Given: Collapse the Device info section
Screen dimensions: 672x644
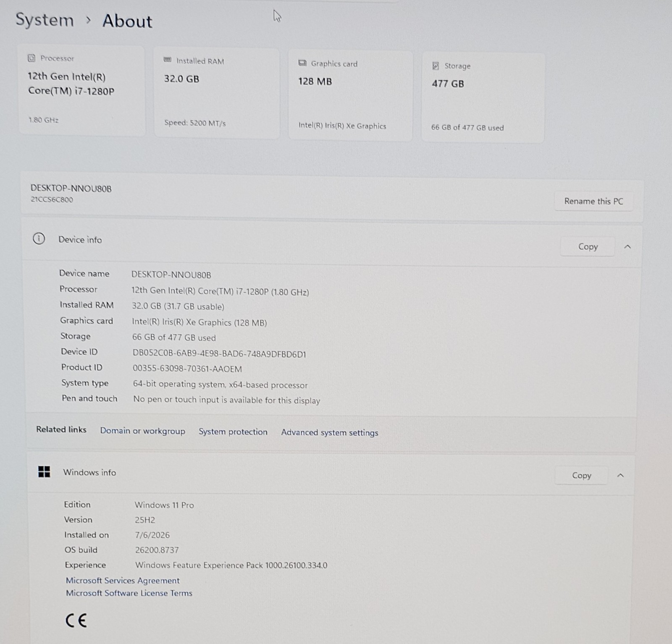Looking at the screenshot, I should (x=627, y=247).
